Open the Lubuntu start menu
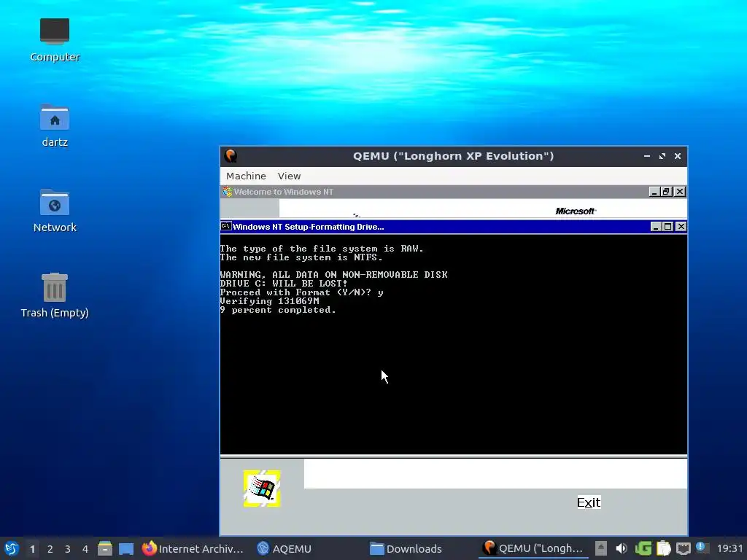The width and height of the screenshot is (747, 560). pyautogui.click(x=12, y=548)
